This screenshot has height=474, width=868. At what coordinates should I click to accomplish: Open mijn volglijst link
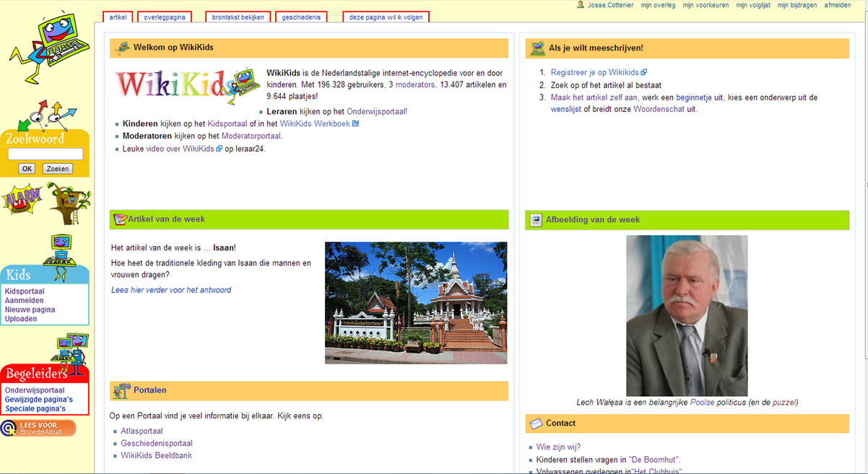753,5
